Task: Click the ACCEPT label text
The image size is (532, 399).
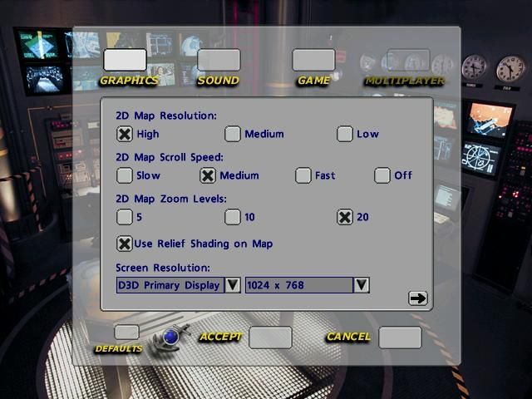Action: (x=220, y=337)
